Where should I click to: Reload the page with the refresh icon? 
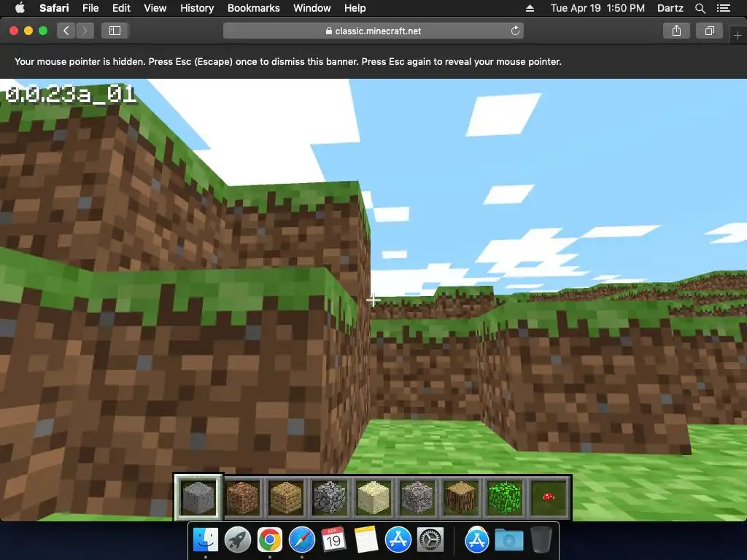click(x=515, y=31)
